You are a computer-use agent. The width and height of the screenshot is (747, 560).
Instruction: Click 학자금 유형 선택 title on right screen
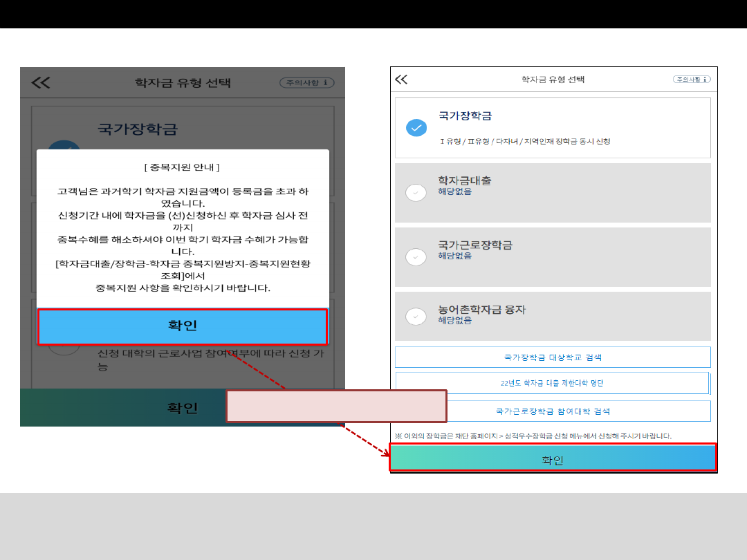553,80
